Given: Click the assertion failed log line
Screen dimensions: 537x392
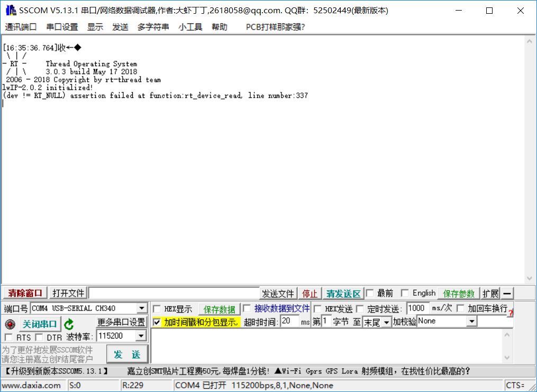Looking at the screenshot, I should tap(155, 96).
